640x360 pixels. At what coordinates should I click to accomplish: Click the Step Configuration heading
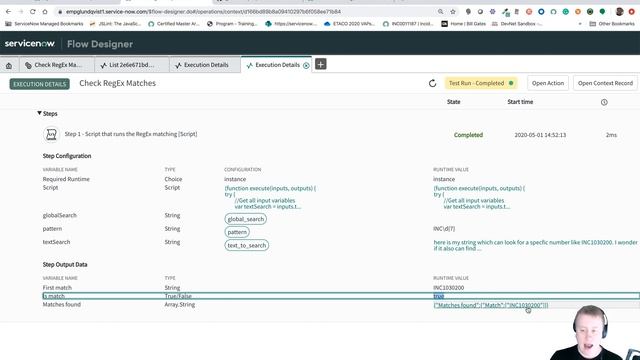(67, 156)
